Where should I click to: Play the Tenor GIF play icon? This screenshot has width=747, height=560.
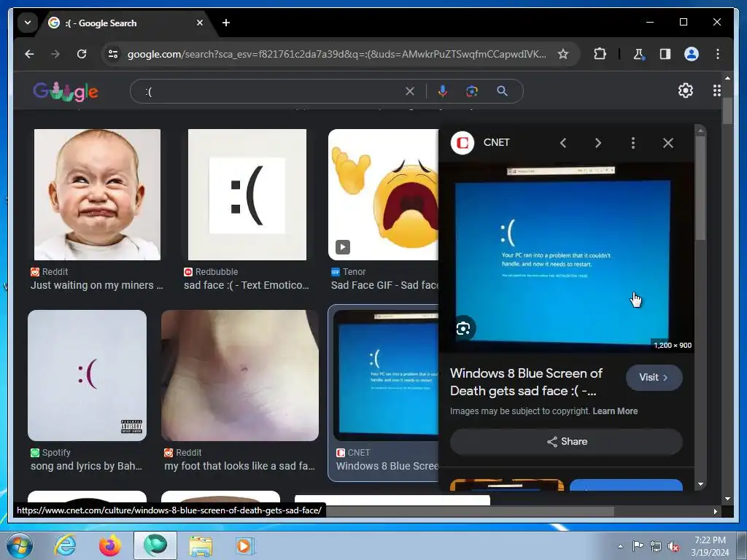click(343, 246)
